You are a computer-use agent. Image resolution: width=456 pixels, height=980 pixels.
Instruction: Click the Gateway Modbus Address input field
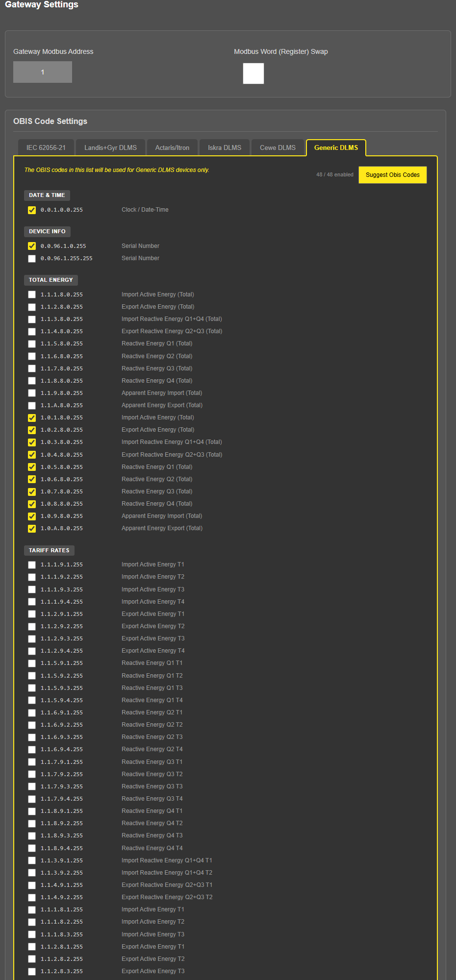[43, 72]
